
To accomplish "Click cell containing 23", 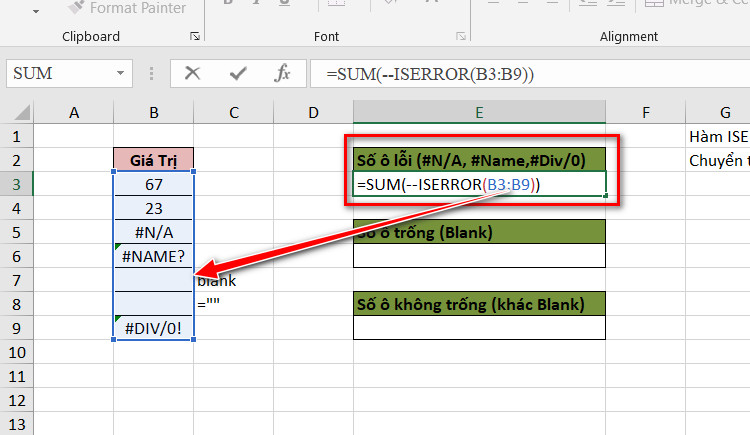I will [154, 208].
